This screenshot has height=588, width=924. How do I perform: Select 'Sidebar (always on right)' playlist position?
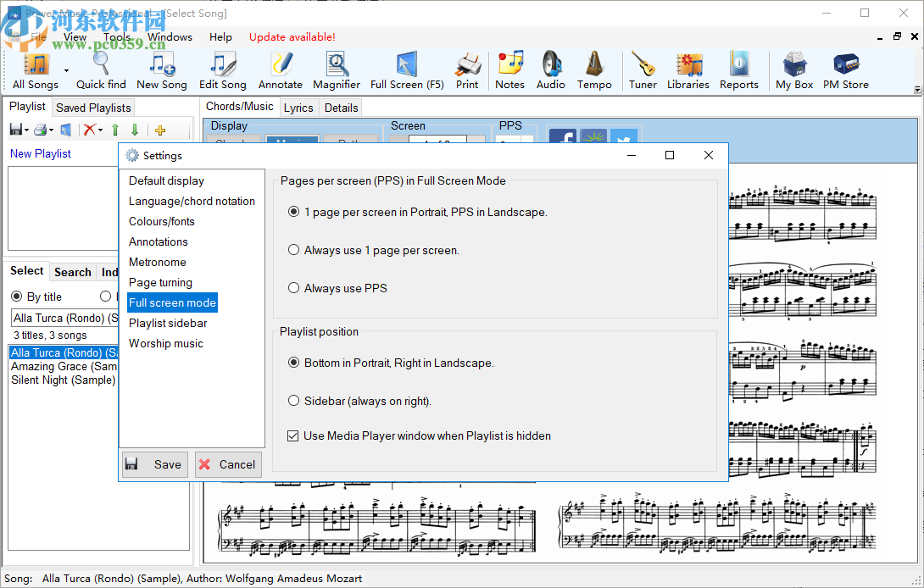click(294, 401)
